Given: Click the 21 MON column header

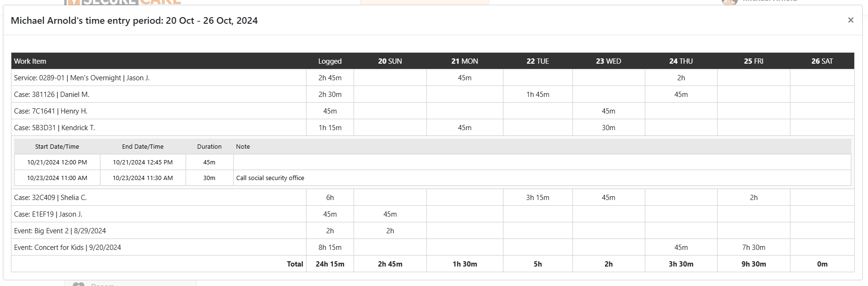Looking at the screenshot, I should [464, 61].
